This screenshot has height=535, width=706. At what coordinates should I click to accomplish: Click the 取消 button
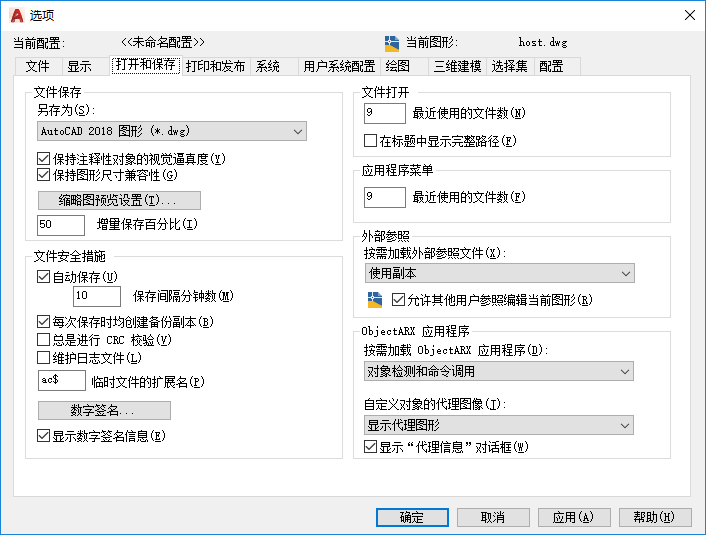pyautogui.click(x=493, y=517)
